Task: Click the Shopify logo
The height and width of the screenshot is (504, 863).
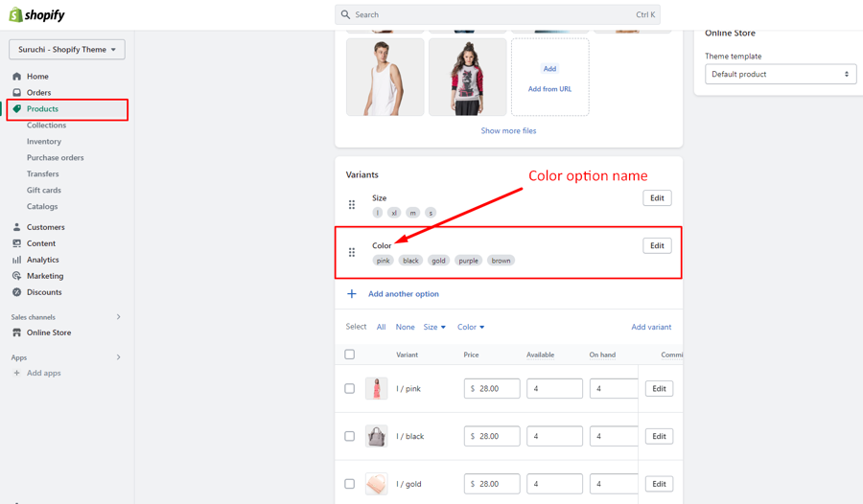Action: coord(36,15)
